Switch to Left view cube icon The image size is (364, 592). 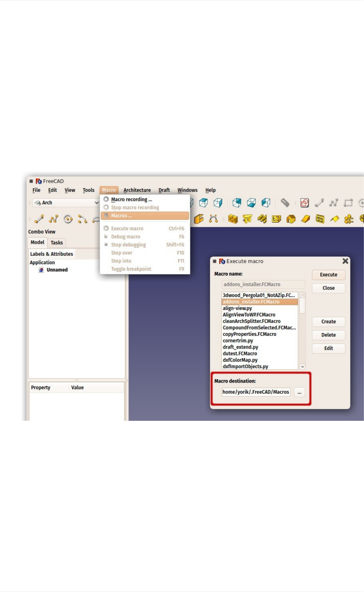click(x=266, y=202)
